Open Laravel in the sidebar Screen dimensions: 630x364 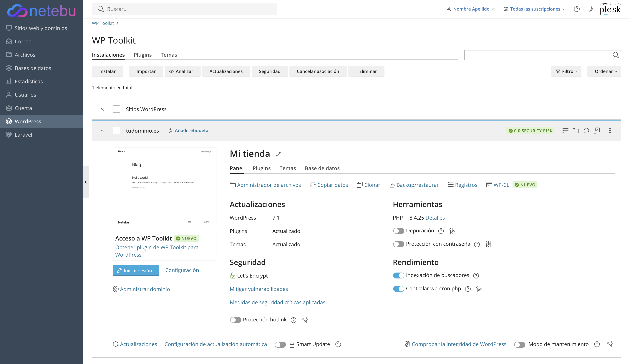(x=42, y=135)
